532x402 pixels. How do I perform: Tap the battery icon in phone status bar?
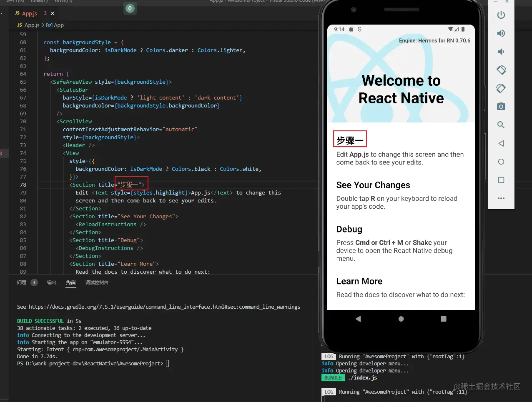click(x=463, y=29)
